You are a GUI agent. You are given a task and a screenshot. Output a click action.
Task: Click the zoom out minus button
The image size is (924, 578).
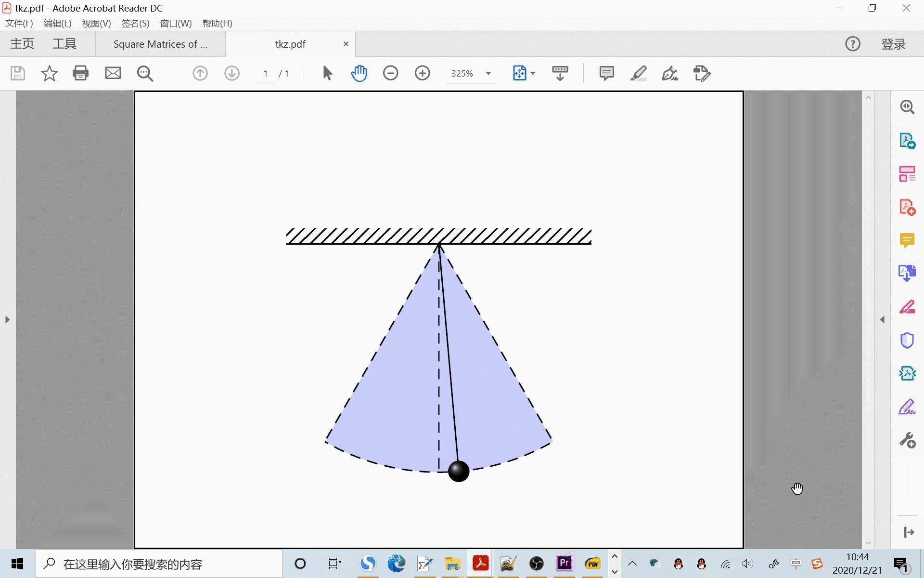coord(390,73)
